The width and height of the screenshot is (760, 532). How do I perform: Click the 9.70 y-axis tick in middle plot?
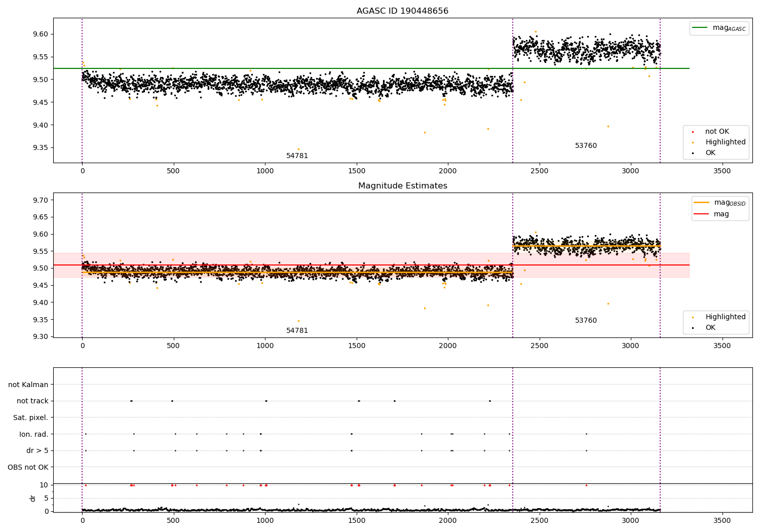(x=41, y=201)
